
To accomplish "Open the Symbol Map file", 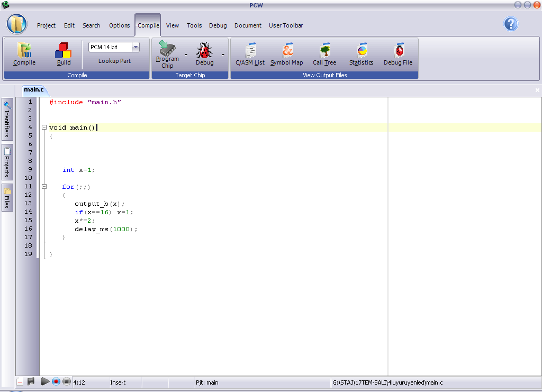I will click(287, 53).
